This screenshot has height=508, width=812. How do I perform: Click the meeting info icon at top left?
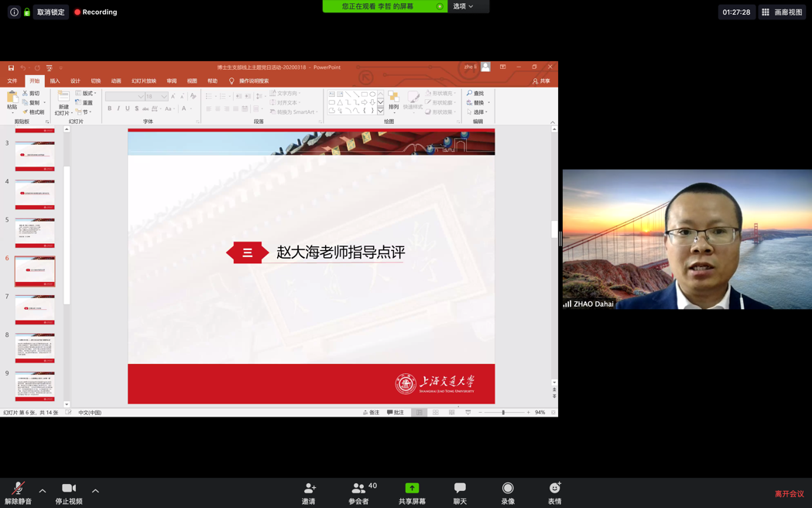pos(14,12)
